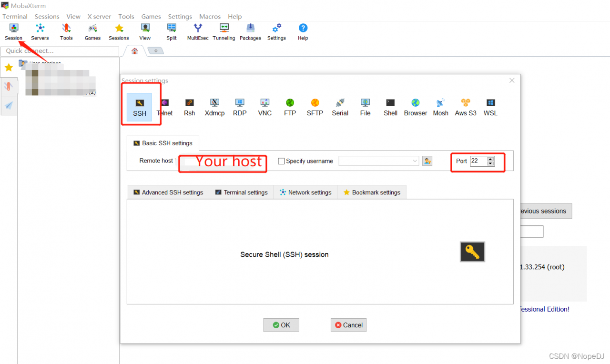Select the home tab

(x=135, y=51)
